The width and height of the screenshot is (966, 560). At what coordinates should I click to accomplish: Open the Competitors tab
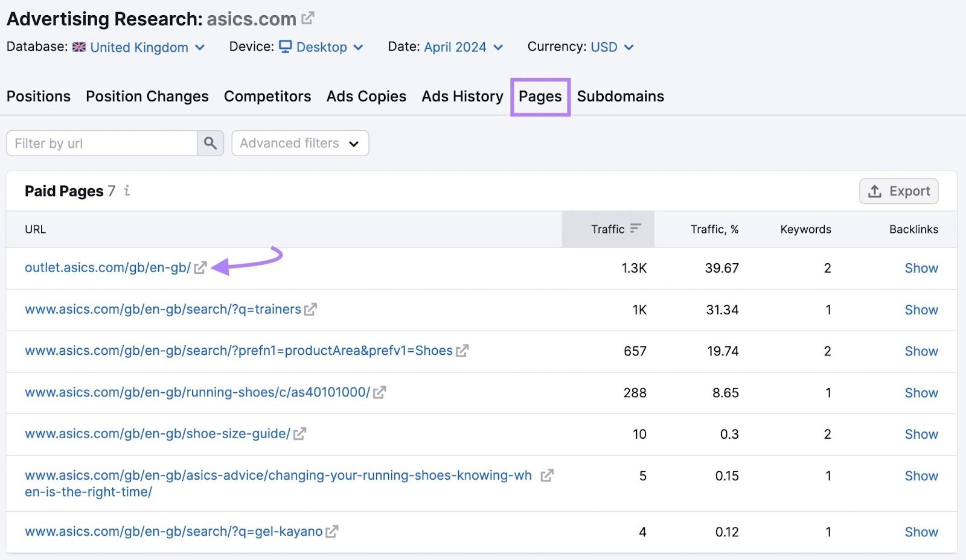pos(267,96)
